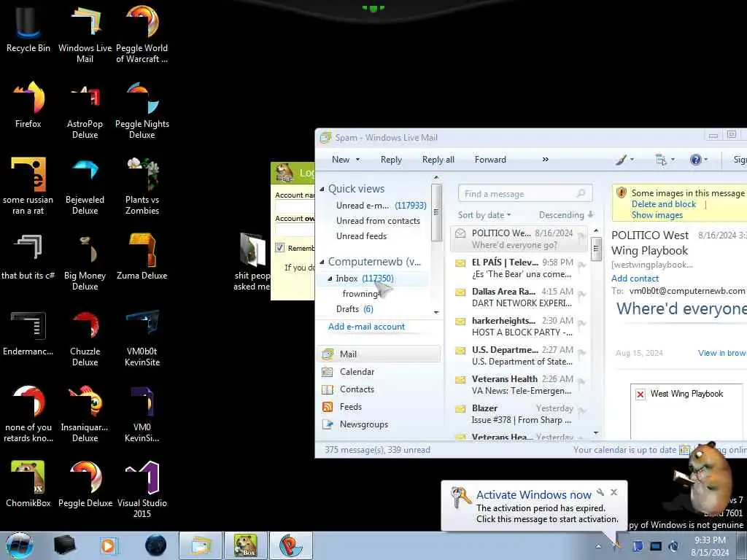Launch Plants vs Zombies shortcut
This screenshot has height=560, width=747.
click(142, 186)
